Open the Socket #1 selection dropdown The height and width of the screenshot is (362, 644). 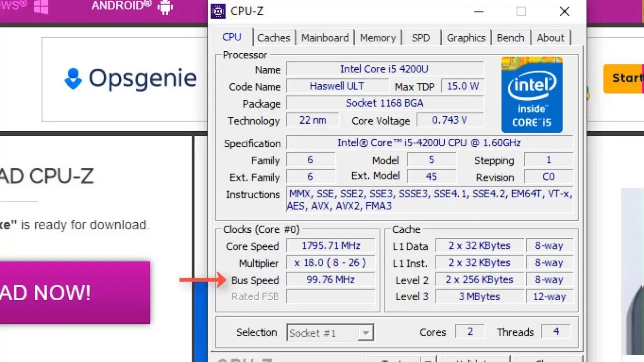click(x=331, y=333)
